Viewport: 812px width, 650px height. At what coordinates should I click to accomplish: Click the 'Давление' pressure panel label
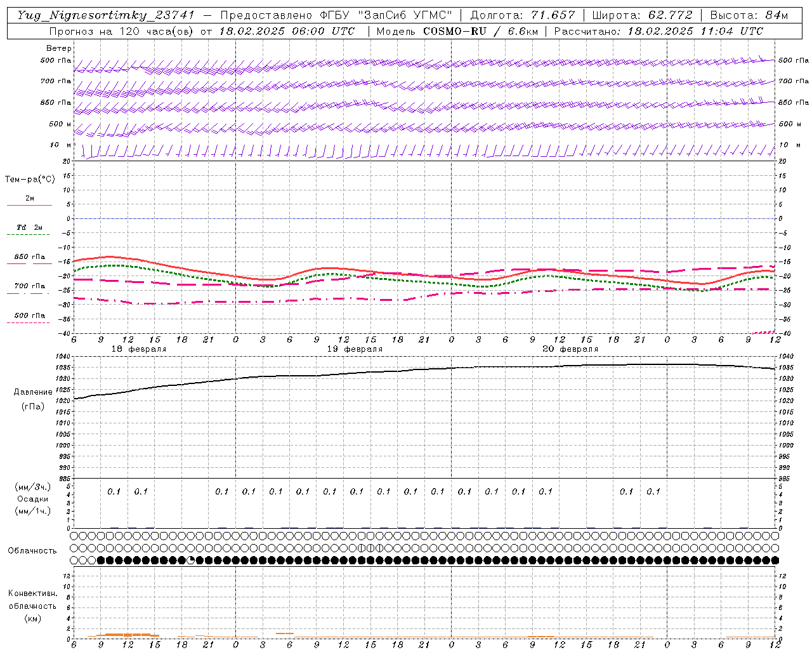33,392
